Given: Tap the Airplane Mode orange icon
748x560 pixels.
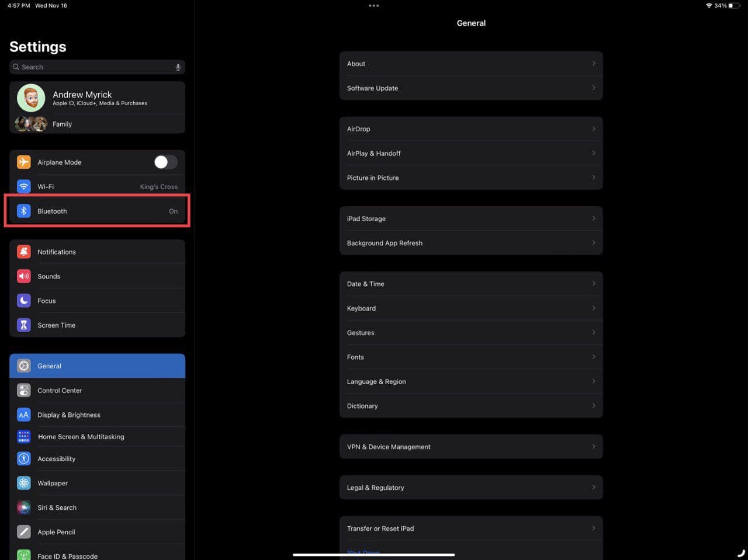Looking at the screenshot, I should click(23, 162).
